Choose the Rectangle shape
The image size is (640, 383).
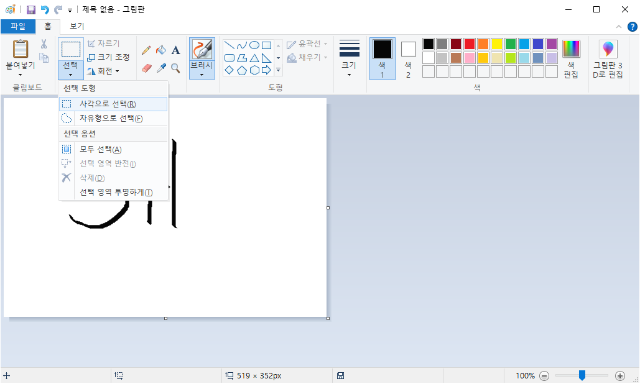pos(267,45)
